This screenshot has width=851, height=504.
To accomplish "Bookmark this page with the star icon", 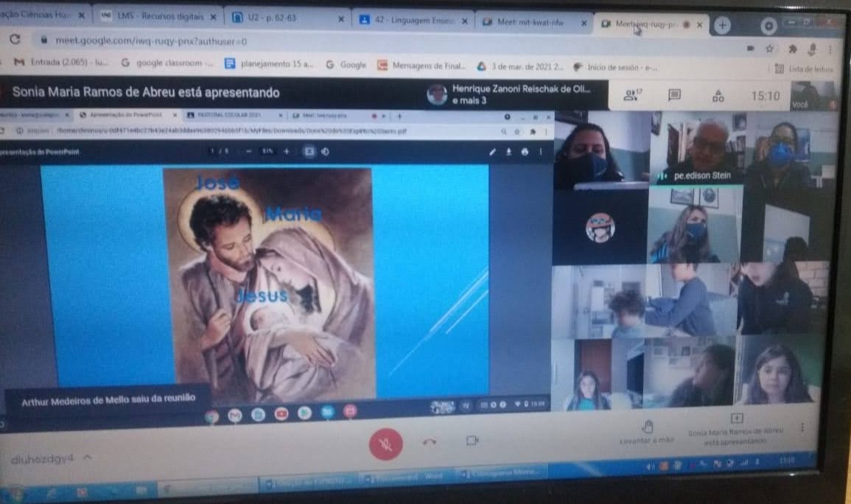I will [769, 49].
